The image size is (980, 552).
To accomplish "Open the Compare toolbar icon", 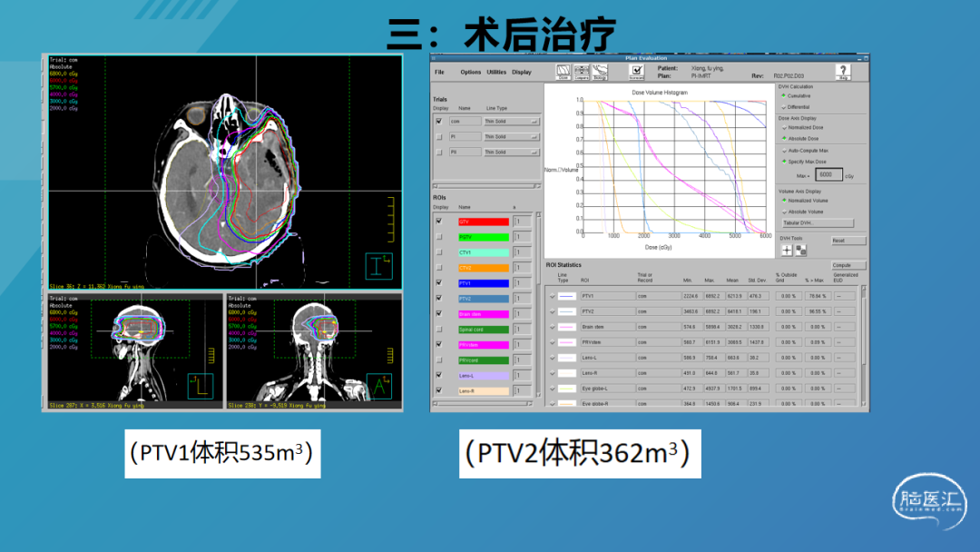I will tap(582, 71).
